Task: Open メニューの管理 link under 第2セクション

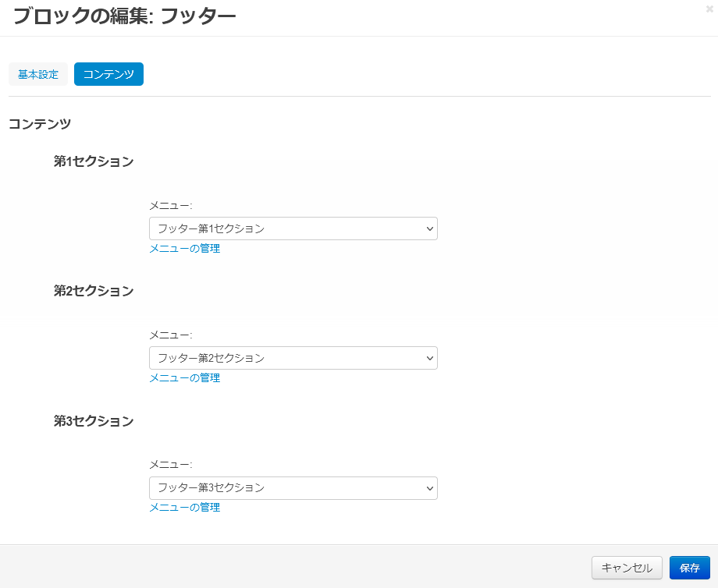Action: pyautogui.click(x=185, y=378)
